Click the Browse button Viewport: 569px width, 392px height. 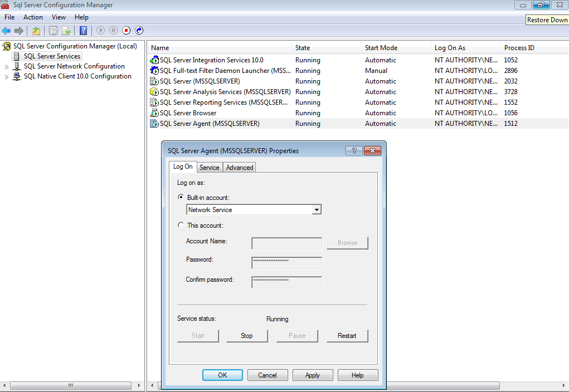[x=347, y=243]
